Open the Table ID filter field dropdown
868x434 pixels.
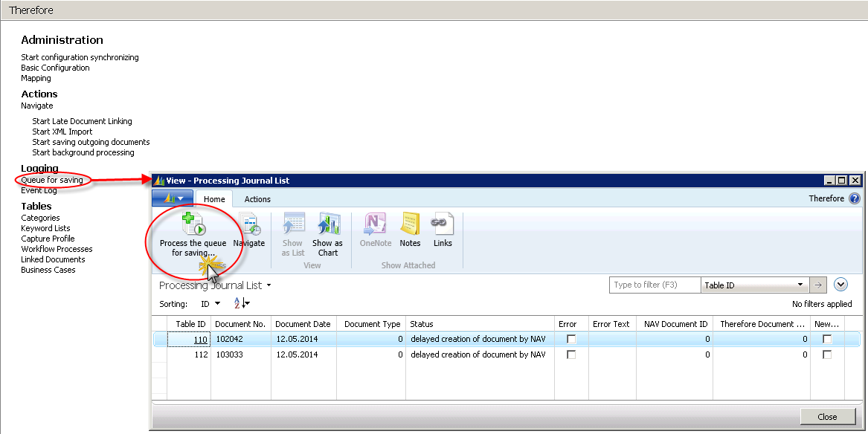point(800,285)
